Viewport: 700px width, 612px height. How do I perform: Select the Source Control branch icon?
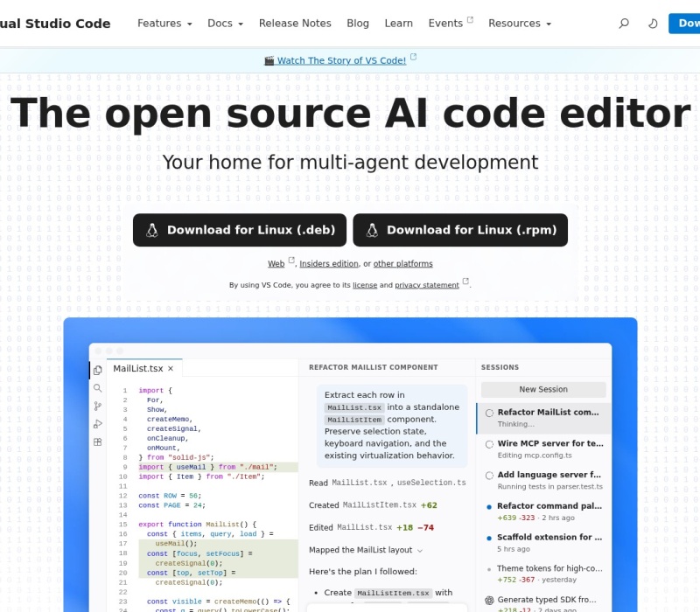98,406
